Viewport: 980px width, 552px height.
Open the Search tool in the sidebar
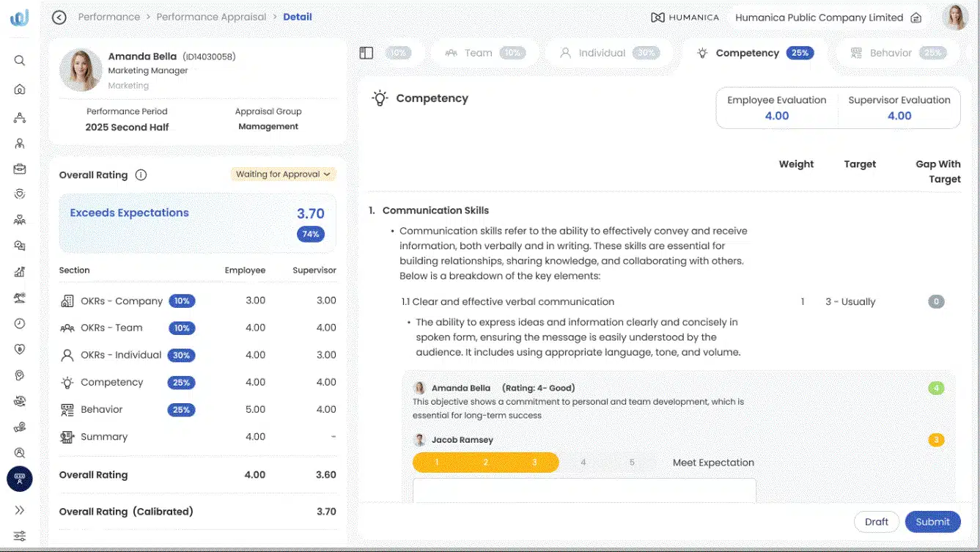coord(20,60)
